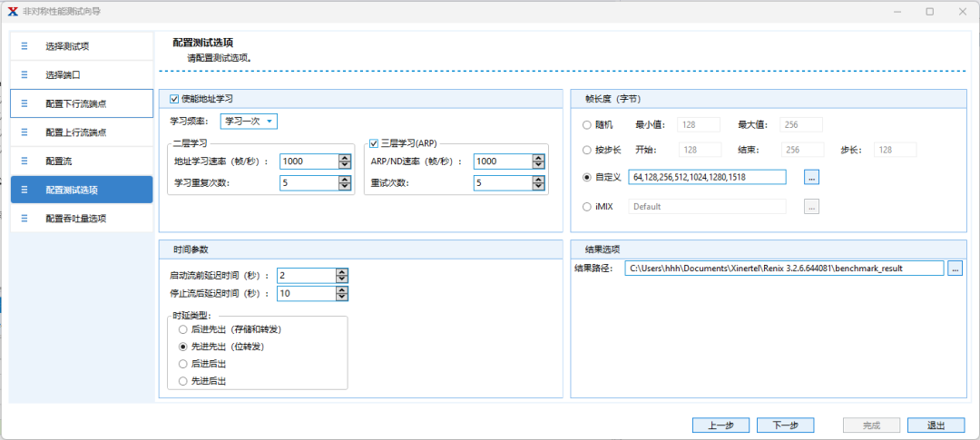Select the iMIX frame length option
The height and width of the screenshot is (440, 980).
click(586, 206)
